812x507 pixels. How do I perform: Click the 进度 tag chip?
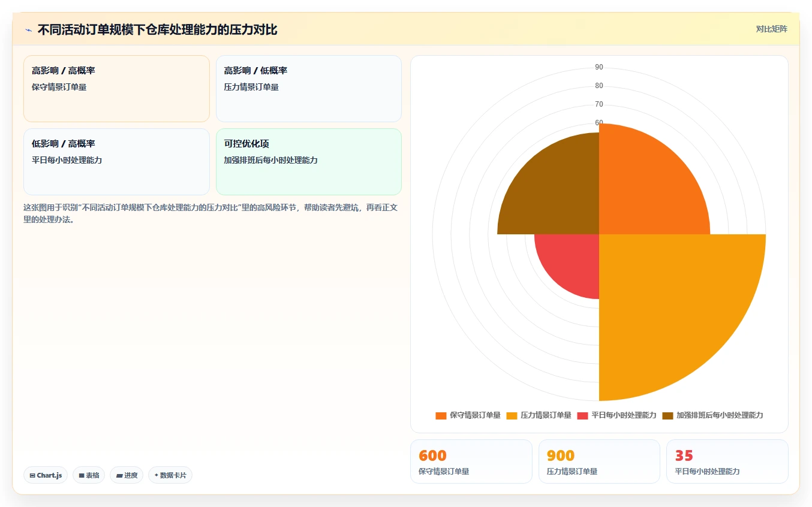[x=127, y=475]
